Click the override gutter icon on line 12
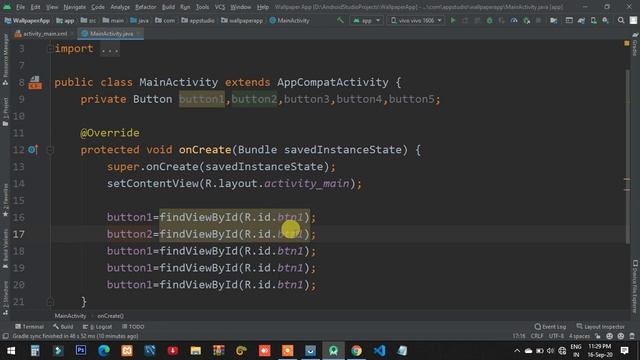The image size is (640, 360). pos(33,149)
